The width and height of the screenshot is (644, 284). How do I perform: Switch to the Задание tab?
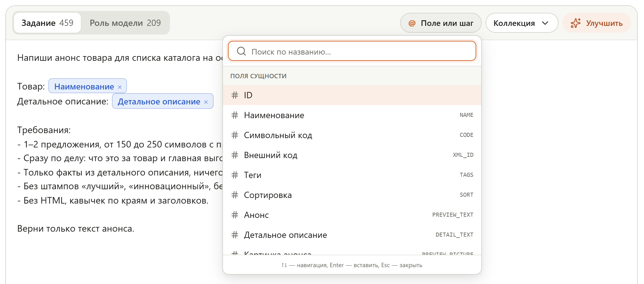point(47,23)
